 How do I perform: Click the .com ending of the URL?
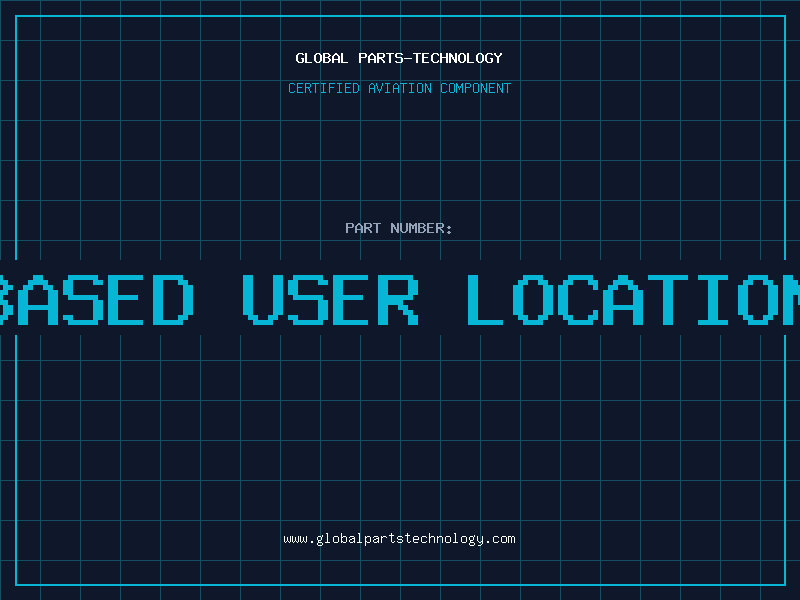point(500,539)
